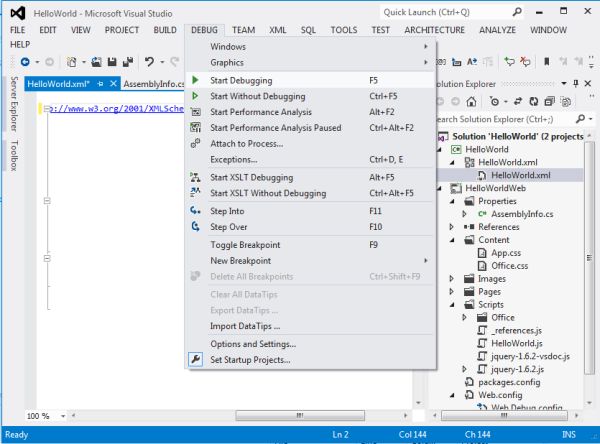Open the Exceptions dialog entry
Screen dimensions: 600x444
pos(310,159)
